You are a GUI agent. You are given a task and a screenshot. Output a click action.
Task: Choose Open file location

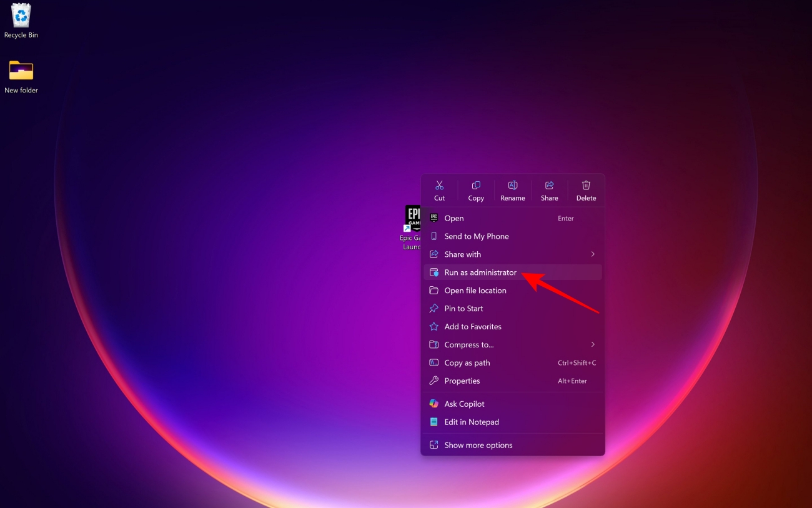click(x=513, y=291)
